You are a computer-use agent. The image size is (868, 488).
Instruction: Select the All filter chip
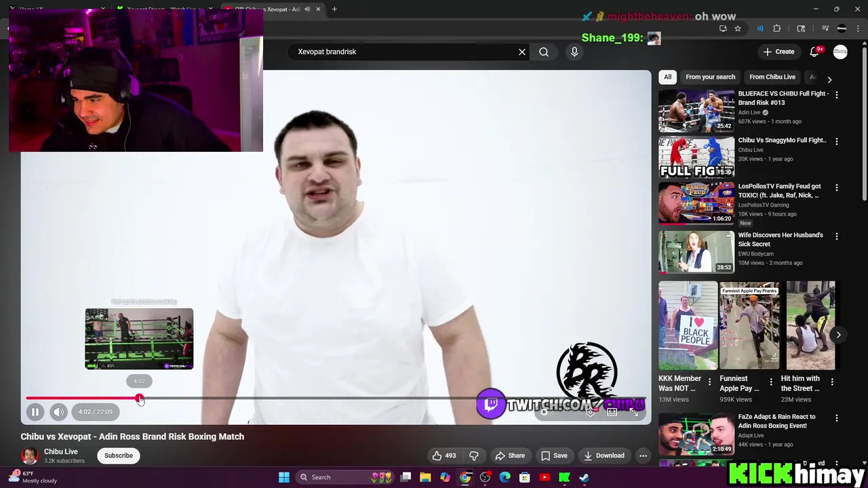[x=667, y=77]
